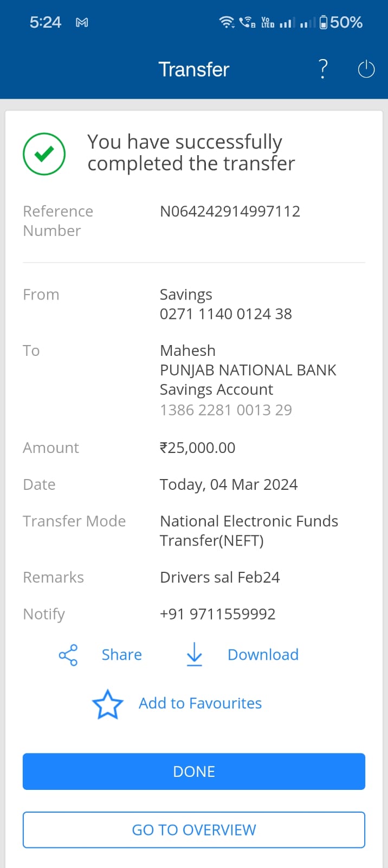
Task: Select Add to Favourites
Action: pos(200,703)
